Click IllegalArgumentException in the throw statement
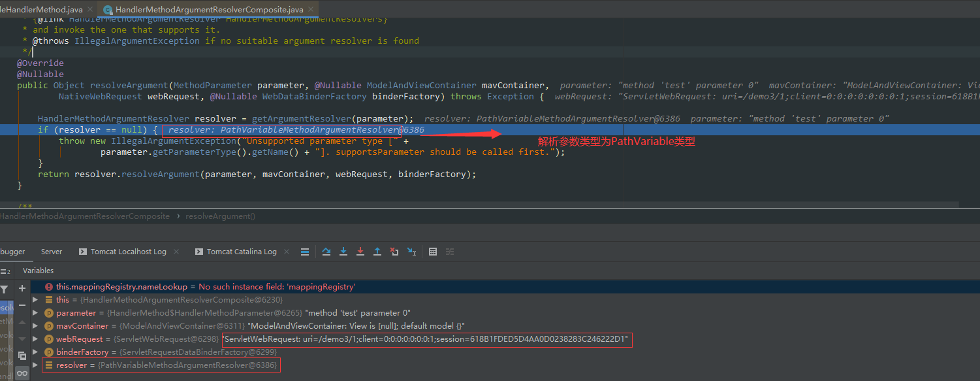Viewport: 980px width, 381px height. pyautogui.click(x=173, y=141)
